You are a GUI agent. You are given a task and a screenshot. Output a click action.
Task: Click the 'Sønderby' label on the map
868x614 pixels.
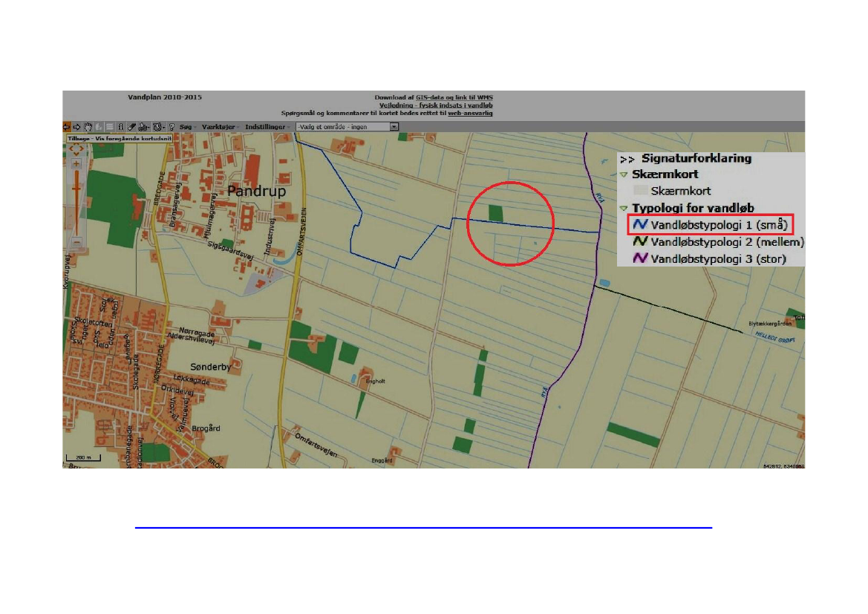[210, 367]
